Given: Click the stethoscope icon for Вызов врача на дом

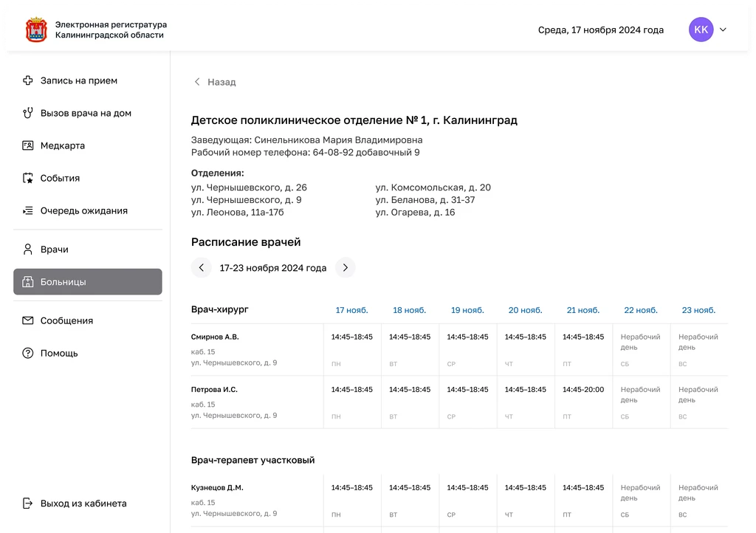Looking at the screenshot, I should click(28, 113).
